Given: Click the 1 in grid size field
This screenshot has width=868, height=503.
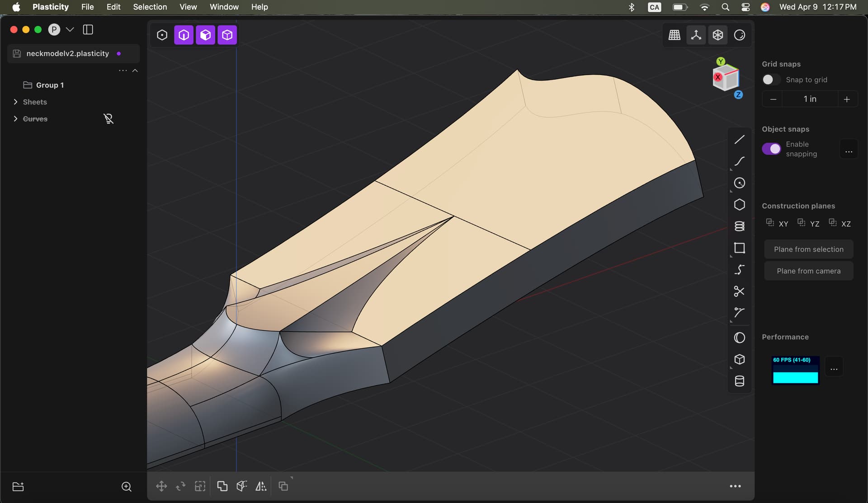Looking at the screenshot, I should [x=810, y=99].
